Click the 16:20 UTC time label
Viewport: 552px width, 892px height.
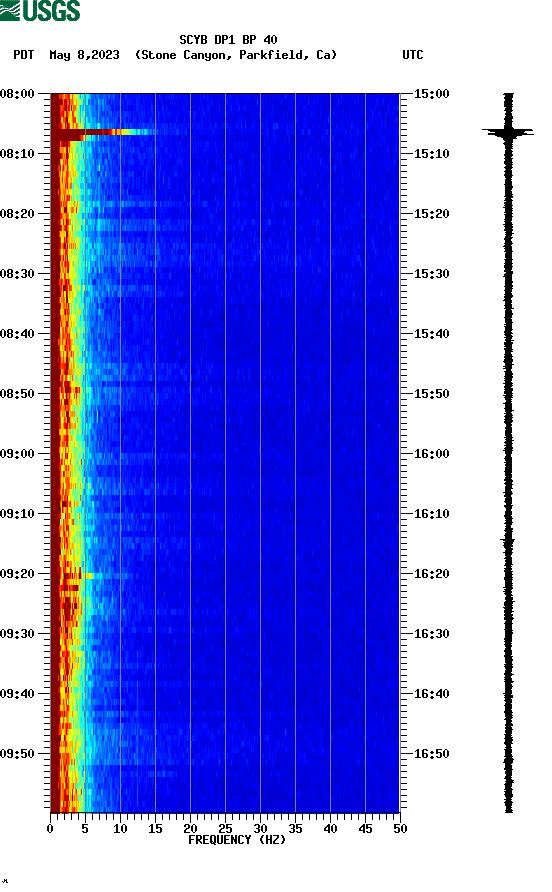click(x=431, y=574)
